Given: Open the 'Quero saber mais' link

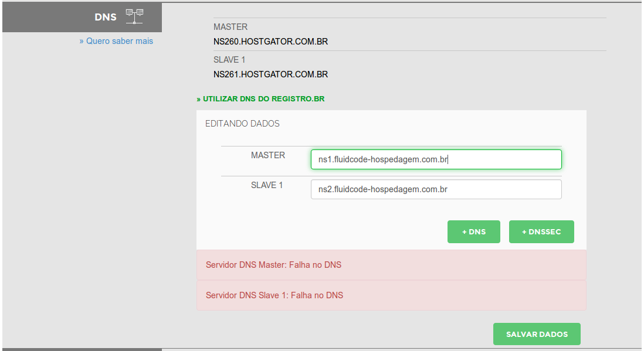Looking at the screenshot, I should point(116,41).
